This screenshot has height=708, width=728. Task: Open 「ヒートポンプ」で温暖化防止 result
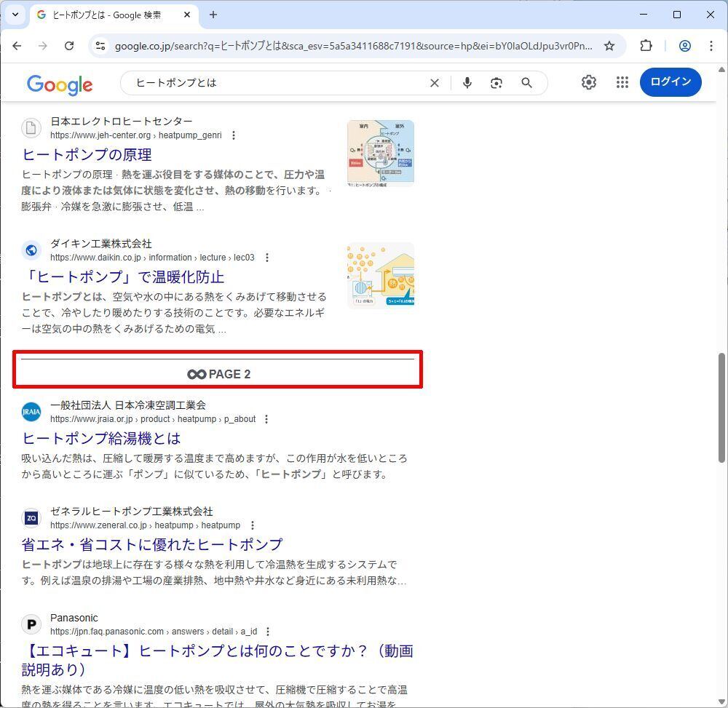[123, 277]
